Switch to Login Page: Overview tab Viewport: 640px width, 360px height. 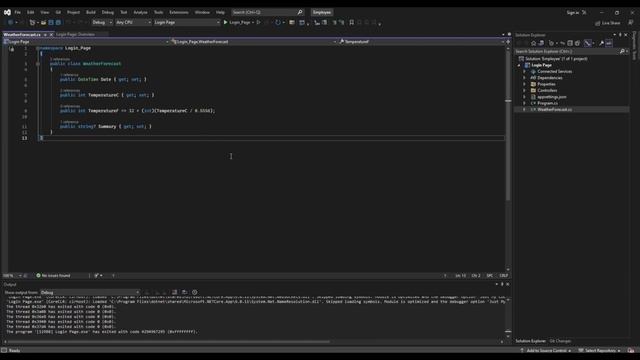(x=76, y=35)
